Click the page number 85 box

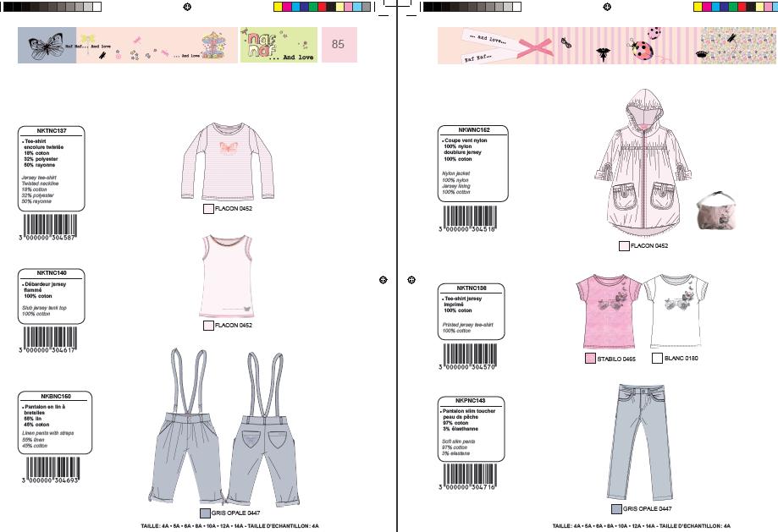pos(339,45)
